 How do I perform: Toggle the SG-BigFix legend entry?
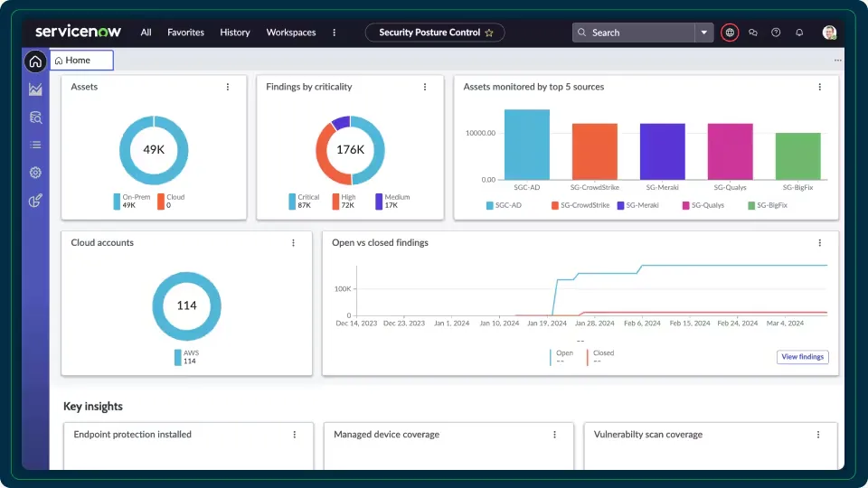(x=768, y=205)
